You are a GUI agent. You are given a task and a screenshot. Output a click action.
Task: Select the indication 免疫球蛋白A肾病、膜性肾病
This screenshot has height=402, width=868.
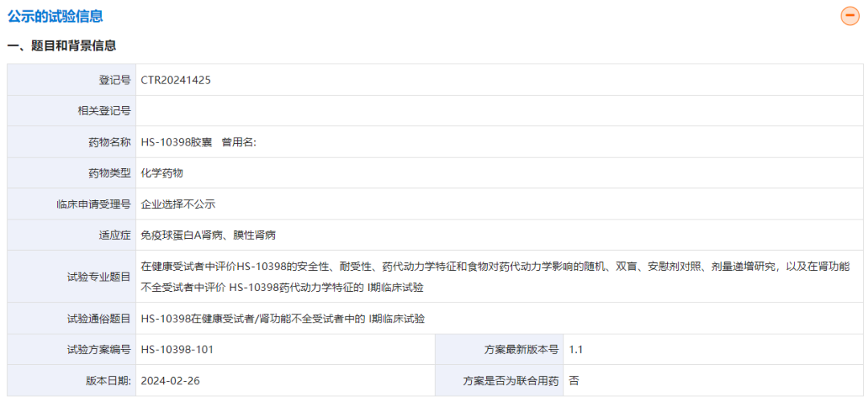point(208,236)
